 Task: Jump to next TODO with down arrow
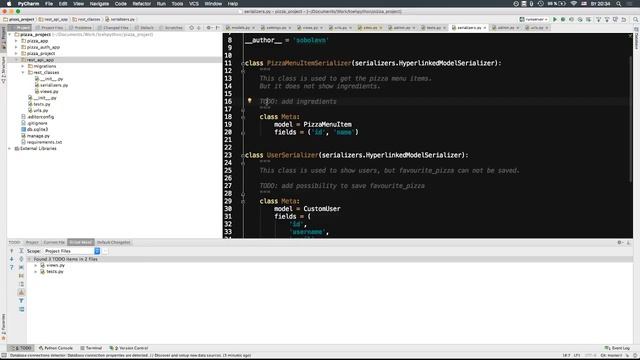pos(11,259)
